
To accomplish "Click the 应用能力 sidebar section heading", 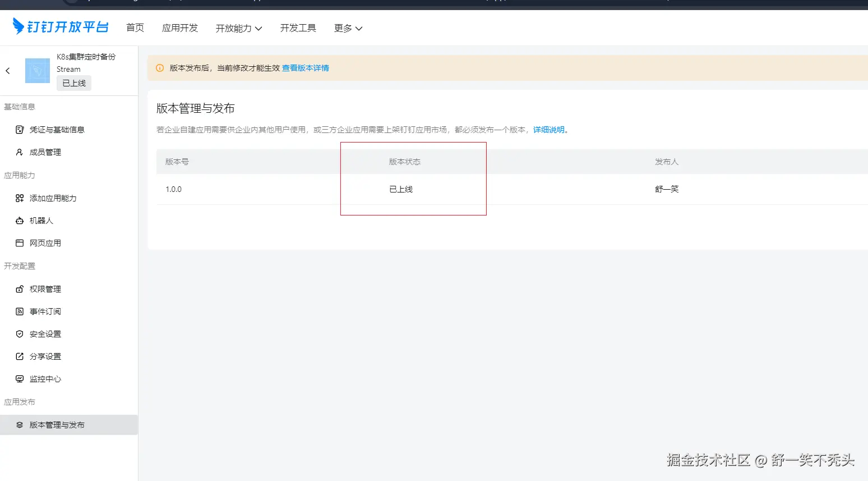I will click(20, 175).
